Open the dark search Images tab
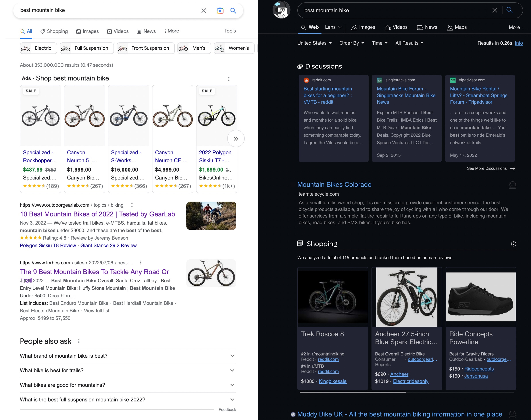 click(363, 27)
